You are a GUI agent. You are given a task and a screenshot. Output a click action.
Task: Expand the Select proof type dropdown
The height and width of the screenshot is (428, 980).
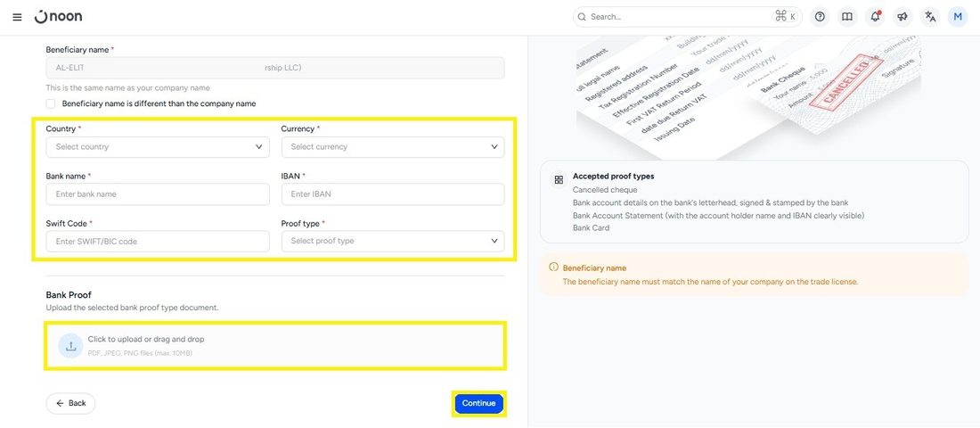click(393, 241)
